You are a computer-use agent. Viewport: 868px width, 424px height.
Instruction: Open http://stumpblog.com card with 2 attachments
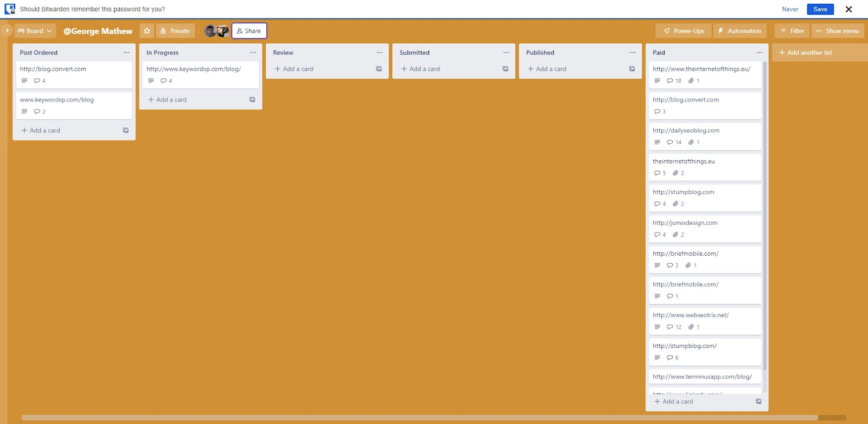[705, 198]
